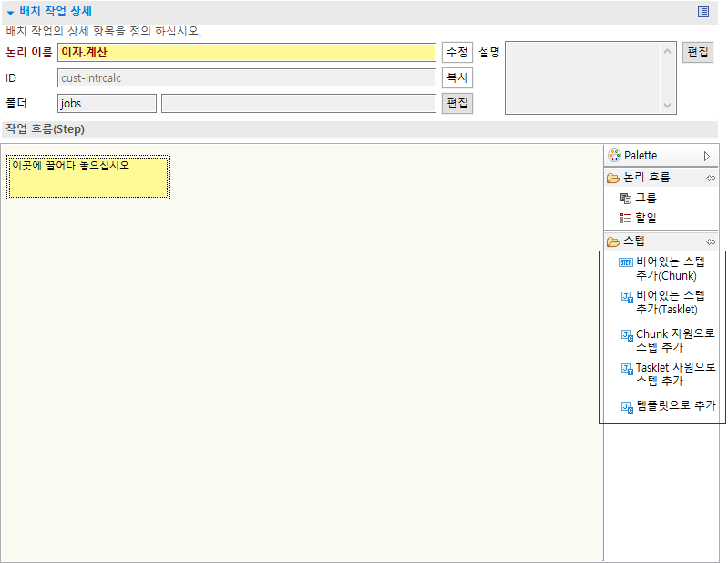Click the Palette color wheel icon

coord(614,156)
